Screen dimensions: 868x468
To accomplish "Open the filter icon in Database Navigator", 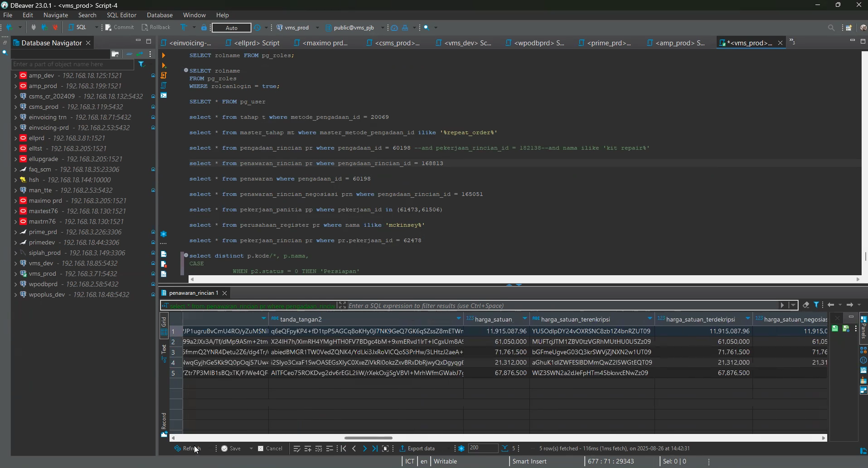I will click(141, 64).
